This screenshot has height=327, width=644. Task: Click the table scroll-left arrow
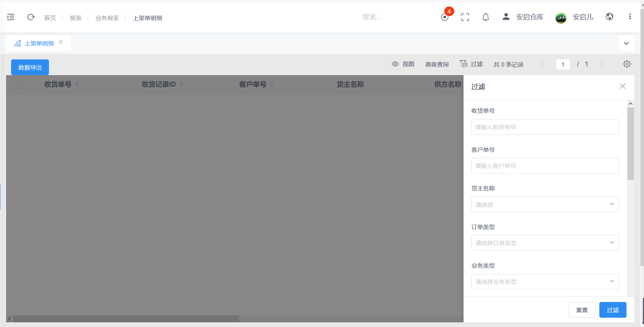click(x=10, y=319)
